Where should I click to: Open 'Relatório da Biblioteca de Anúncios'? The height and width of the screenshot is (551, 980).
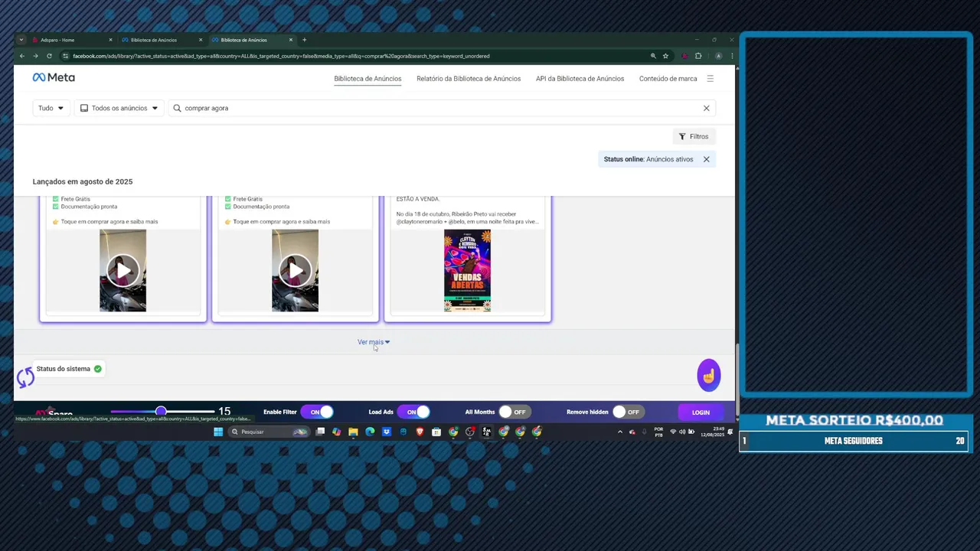[x=469, y=79]
